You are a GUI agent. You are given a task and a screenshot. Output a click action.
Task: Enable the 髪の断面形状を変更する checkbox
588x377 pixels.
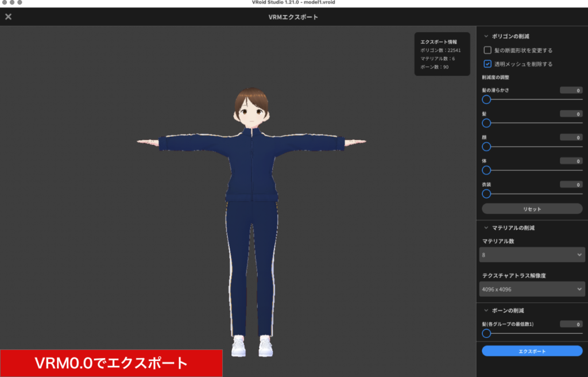[488, 51]
